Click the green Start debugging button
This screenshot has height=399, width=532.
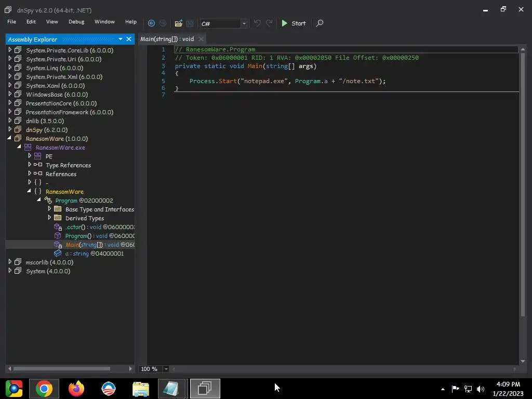coord(294,23)
